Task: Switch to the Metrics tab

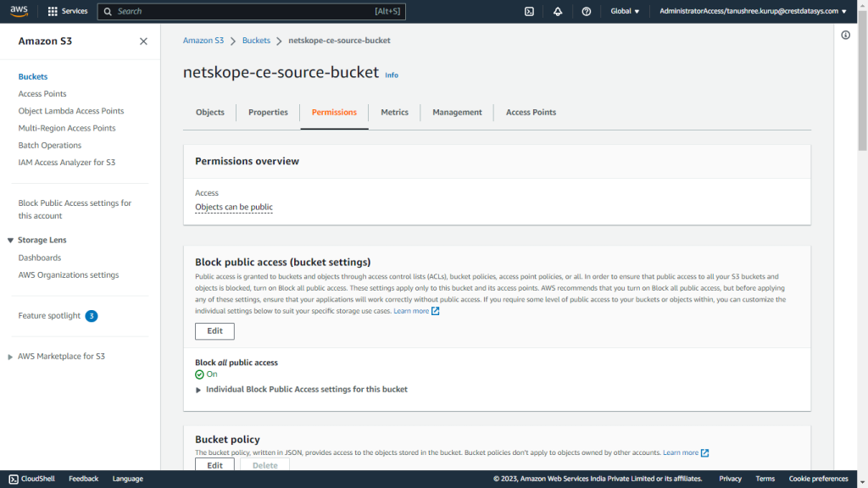Action: [395, 113]
